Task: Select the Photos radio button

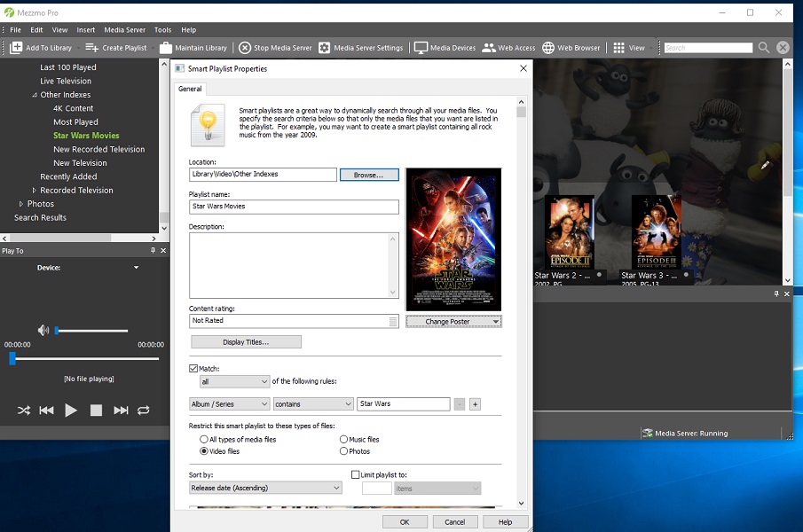Action: [x=343, y=451]
